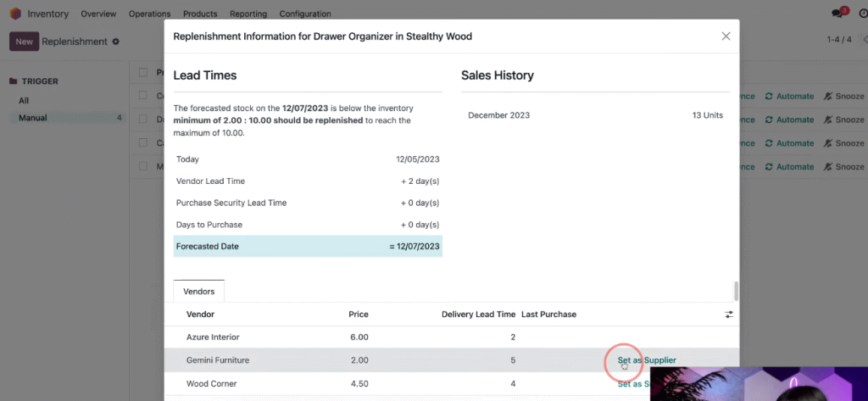
Task: Open the Operations menu
Action: (x=149, y=14)
